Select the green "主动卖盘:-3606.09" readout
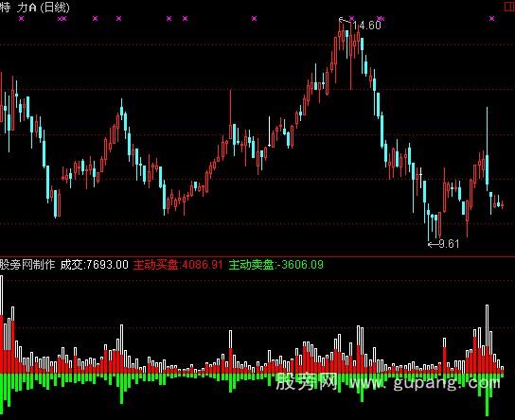The width and height of the screenshot is (515, 420). coord(275,265)
